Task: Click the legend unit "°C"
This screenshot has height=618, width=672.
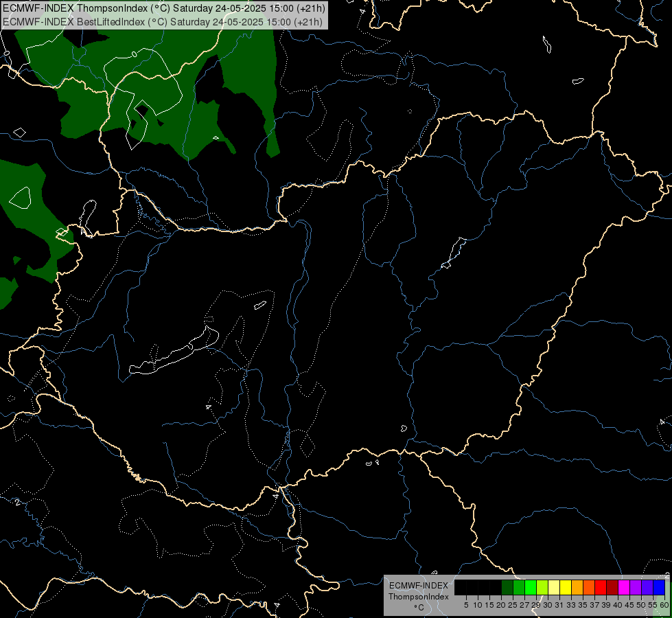Action: [x=419, y=607]
